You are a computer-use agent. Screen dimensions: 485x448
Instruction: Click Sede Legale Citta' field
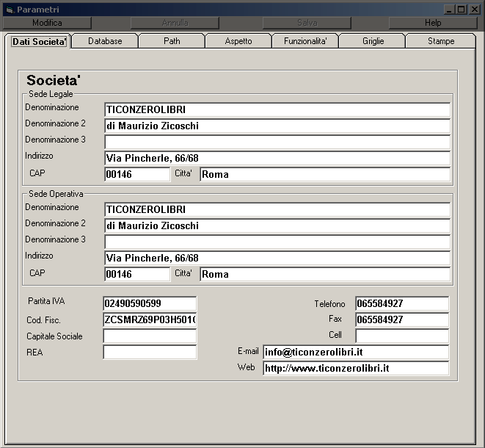coord(325,174)
